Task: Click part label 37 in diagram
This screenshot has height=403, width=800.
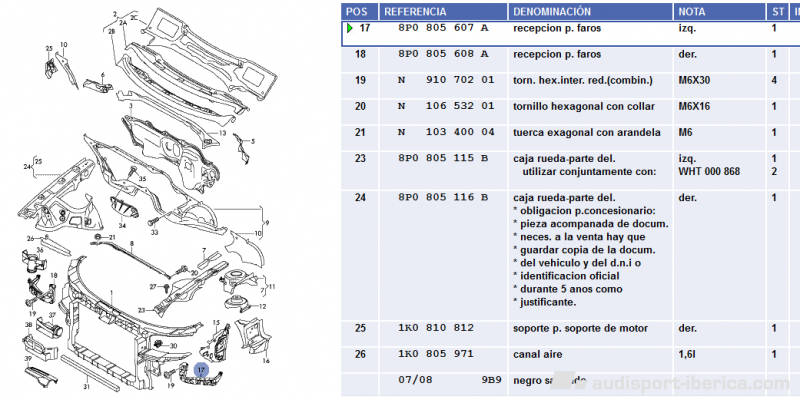Action: click(x=52, y=316)
